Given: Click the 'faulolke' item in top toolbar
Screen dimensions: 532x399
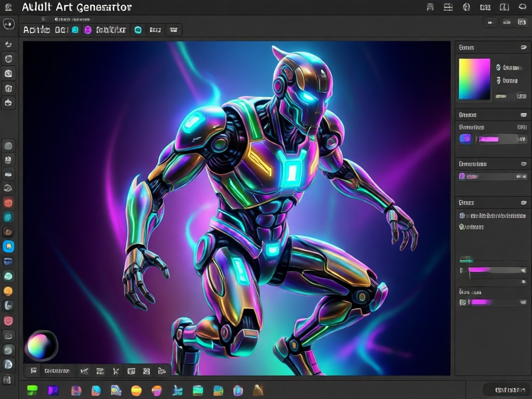Looking at the screenshot, I should [111, 30].
